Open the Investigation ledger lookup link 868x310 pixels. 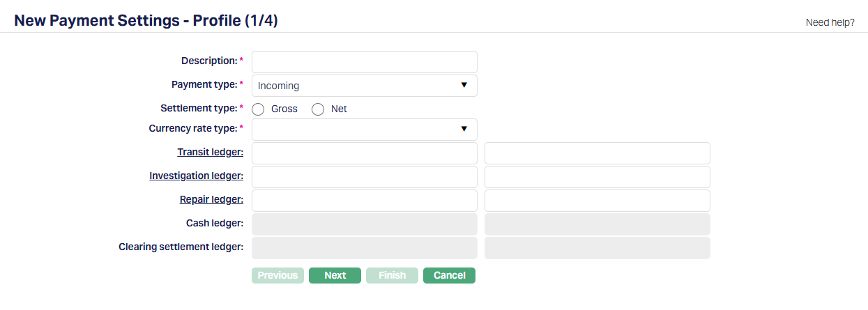tap(196, 176)
